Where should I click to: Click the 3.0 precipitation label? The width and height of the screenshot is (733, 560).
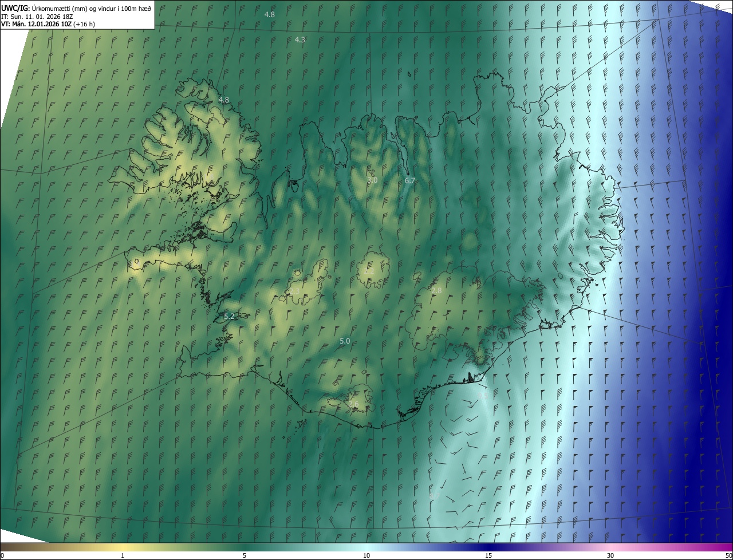tap(372, 180)
